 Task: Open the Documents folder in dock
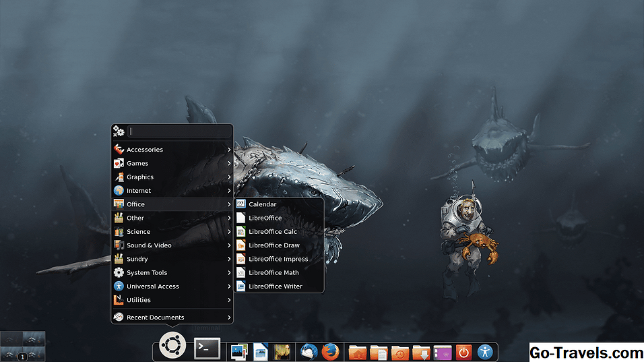(379, 353)
